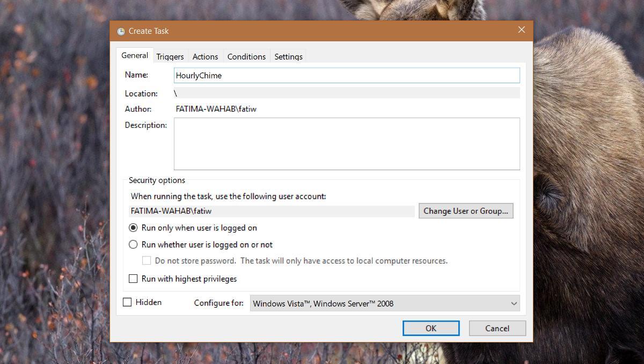The width and height of the screenshot is (644, 364).
Task: Click the Name field containing HourlyChime
Action: [346, 75]
